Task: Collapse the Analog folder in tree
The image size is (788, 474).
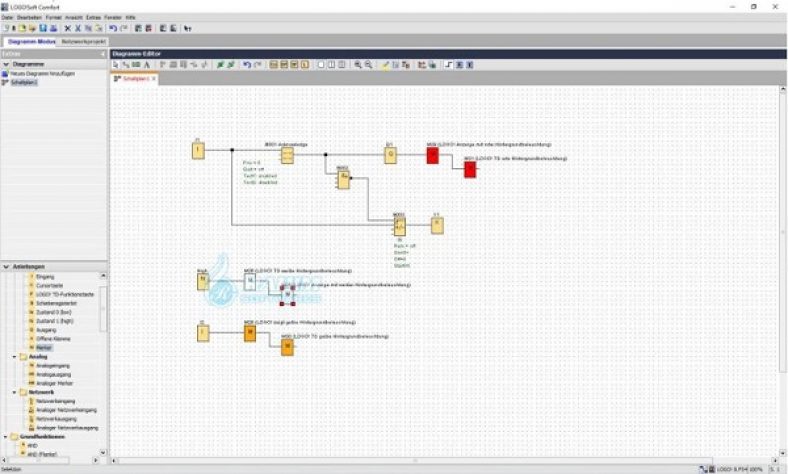Action: click(x=15, y=357)
